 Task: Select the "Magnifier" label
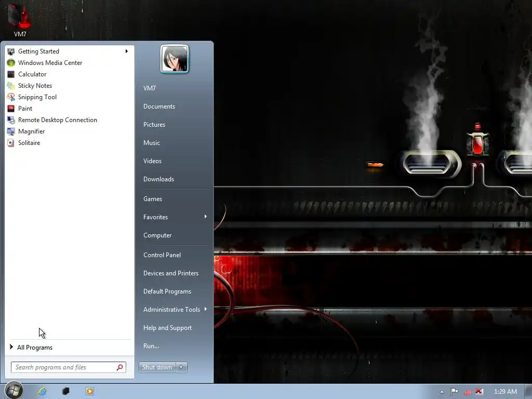pyautogui.click(x=31, y=131)
